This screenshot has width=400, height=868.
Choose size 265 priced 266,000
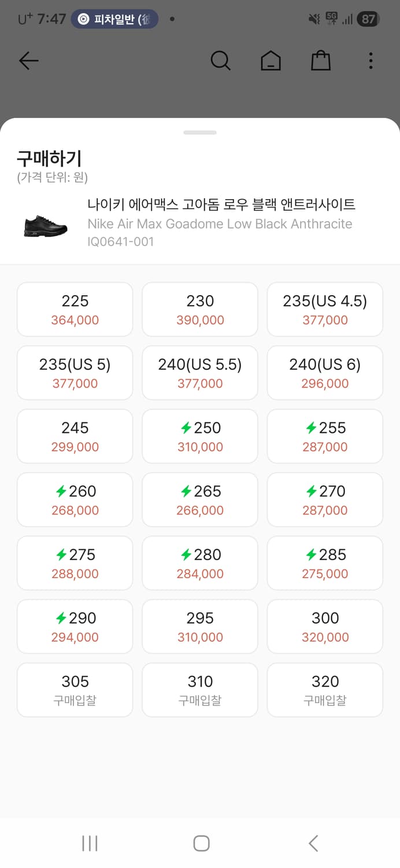199,499
